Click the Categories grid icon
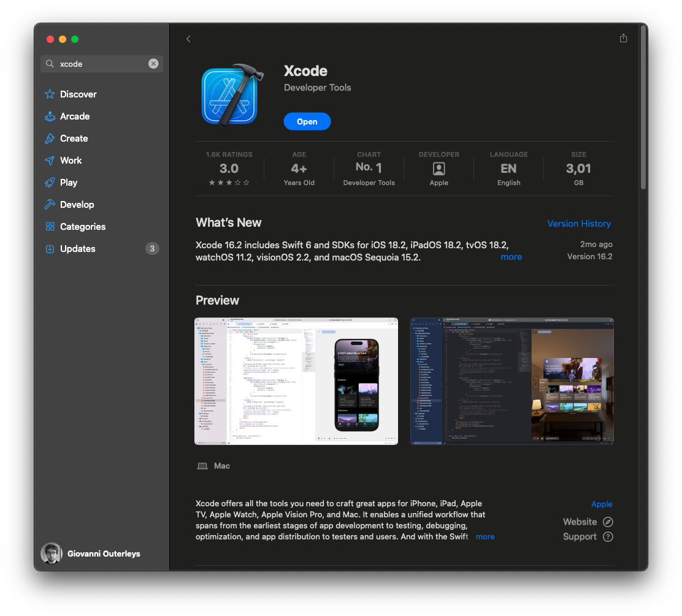Screen dimensions: 682x616 (50, 227)
